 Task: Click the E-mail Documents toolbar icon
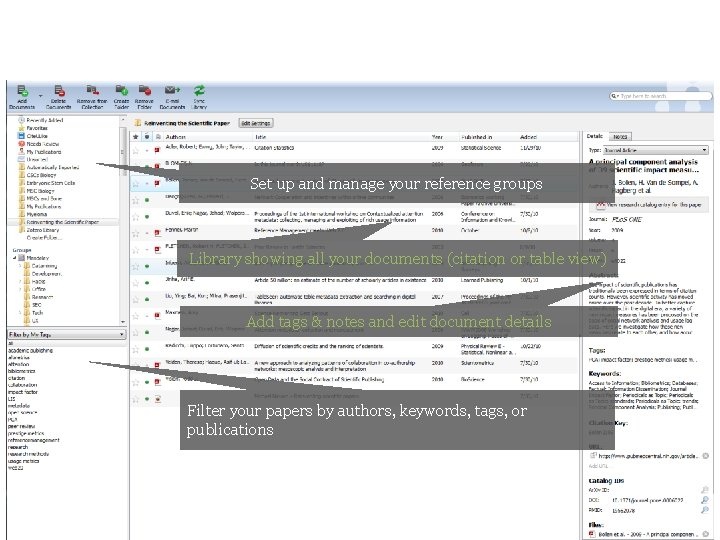coord(172,97)
